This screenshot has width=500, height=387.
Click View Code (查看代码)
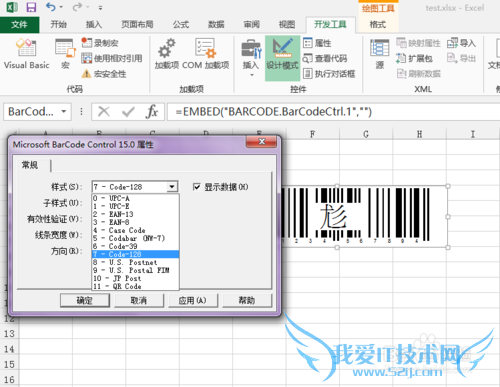coord(325,58)
